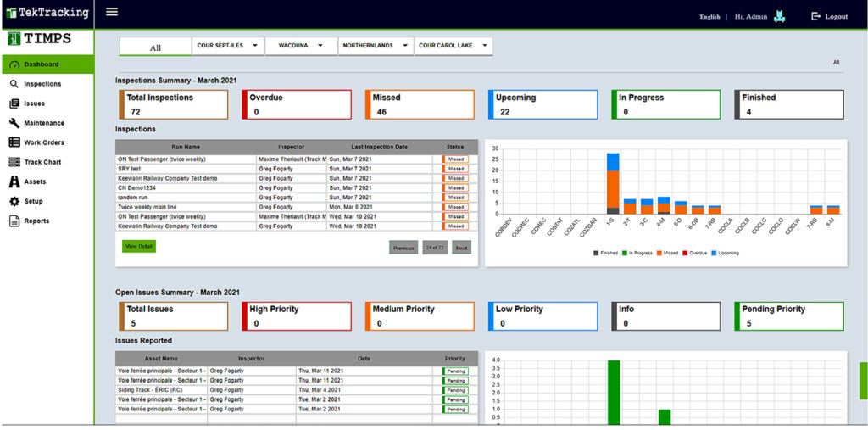Click the Admin user avatar icon
868x430 pixels.
pyautogui.click(x=780, y=15)
